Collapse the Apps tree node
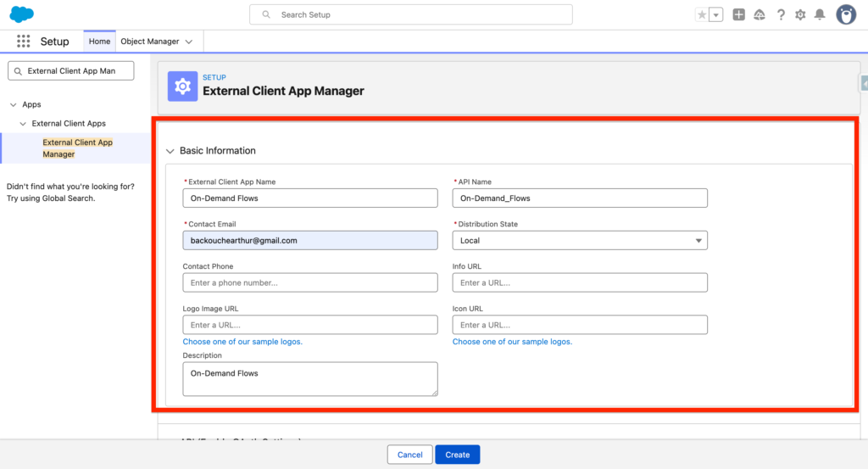868x469 pixels. [x=14, y=105]
